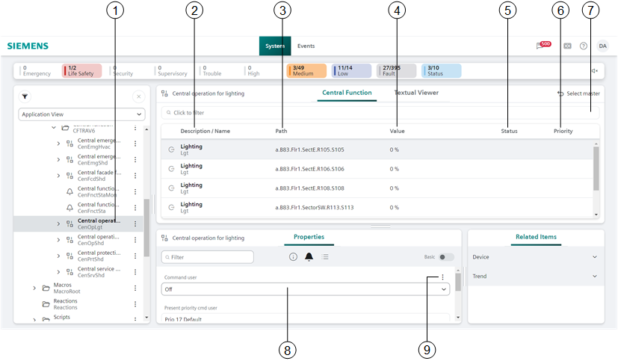Click the filter funnel icon in tree panel
Viewport: 618px width, 364px height.
click(x=25, y=96)
